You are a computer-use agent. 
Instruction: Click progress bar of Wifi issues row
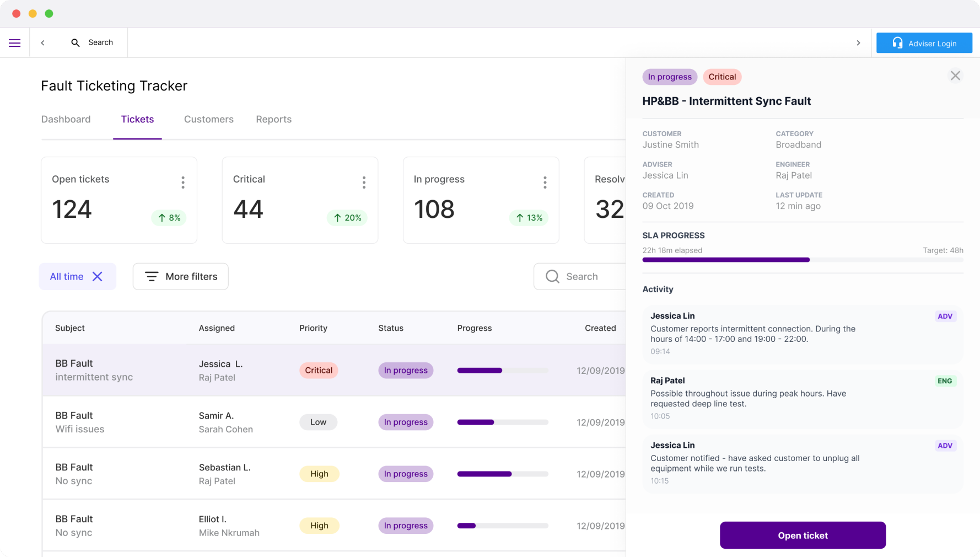(503, 422)
